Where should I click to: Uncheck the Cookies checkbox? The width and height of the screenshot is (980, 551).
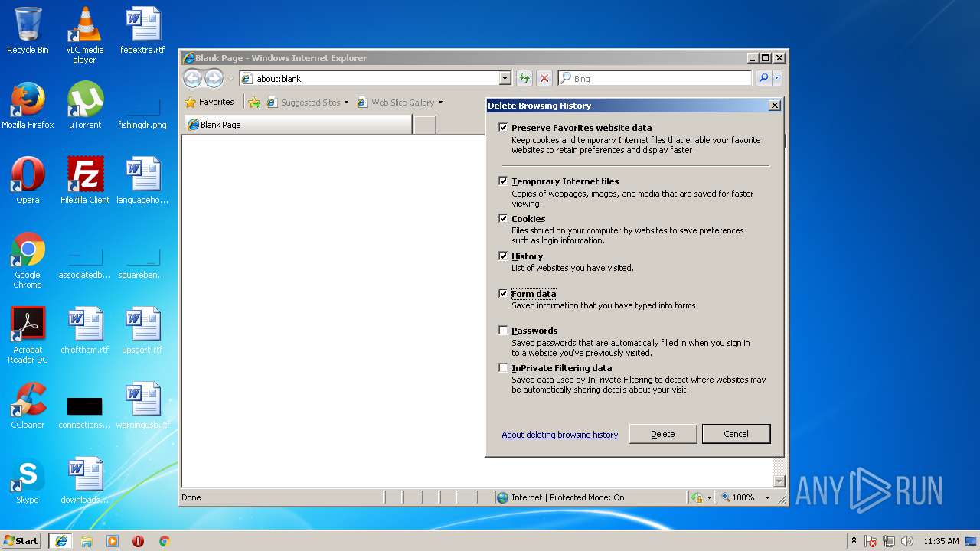[503, 219]
